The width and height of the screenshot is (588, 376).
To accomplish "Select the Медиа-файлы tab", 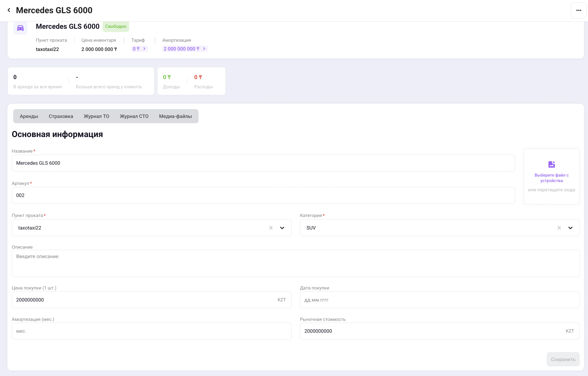I will click(176, 116).
